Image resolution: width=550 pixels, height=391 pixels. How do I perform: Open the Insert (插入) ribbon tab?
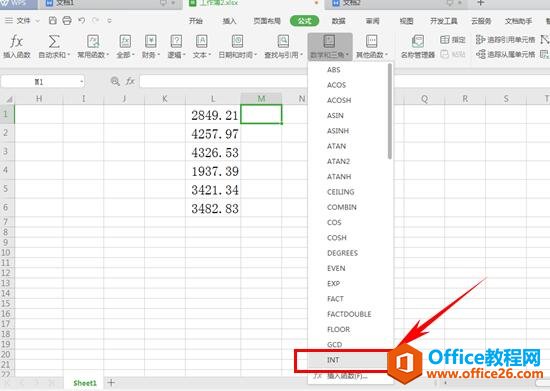pos(229,21)
